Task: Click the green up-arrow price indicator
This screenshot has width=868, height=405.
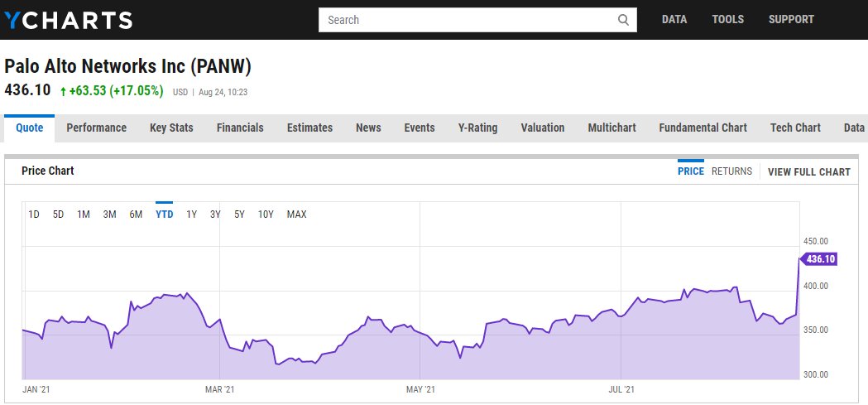Action: click(x=63, y=91)
